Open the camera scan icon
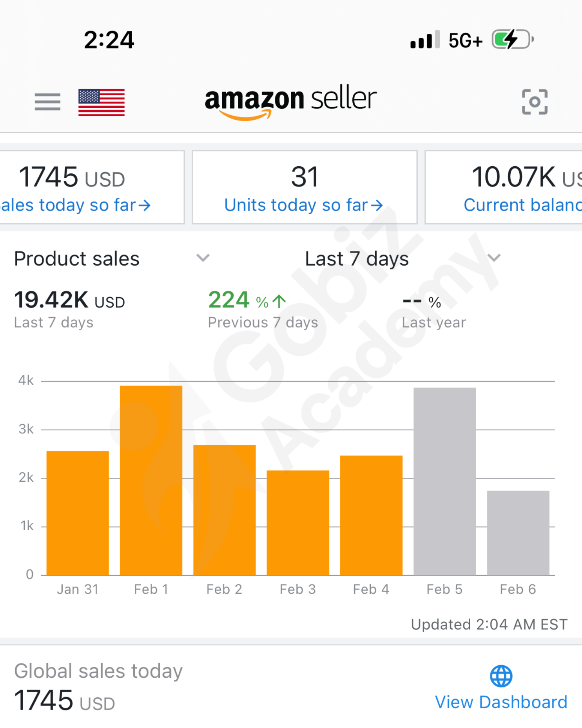The width and height of the screenshot is (582, 728). (535, 102)
